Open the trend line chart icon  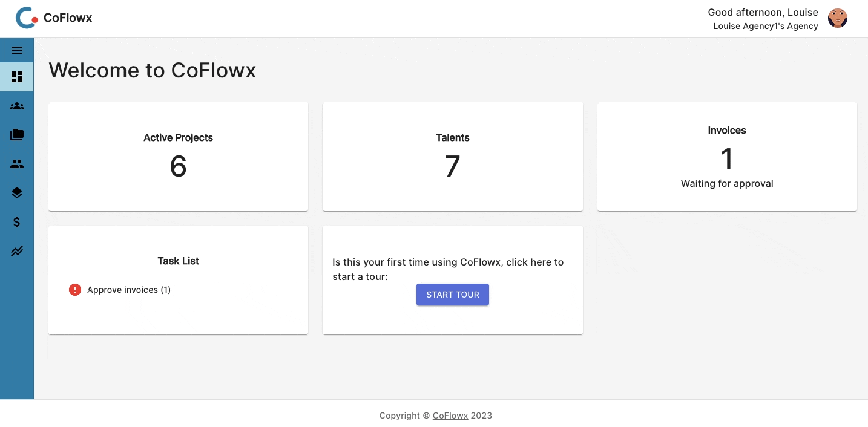(x=17, y=251)
